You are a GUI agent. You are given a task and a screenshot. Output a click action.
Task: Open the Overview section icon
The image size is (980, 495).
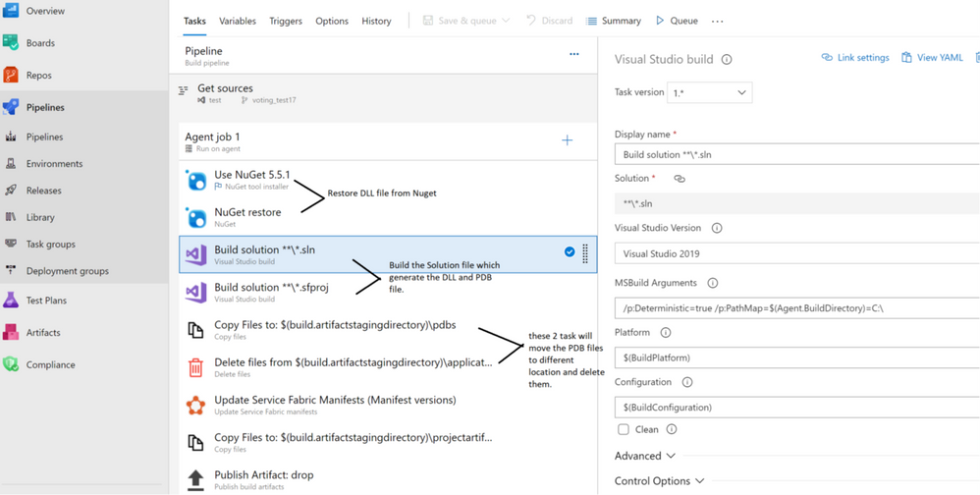point(11,11)
